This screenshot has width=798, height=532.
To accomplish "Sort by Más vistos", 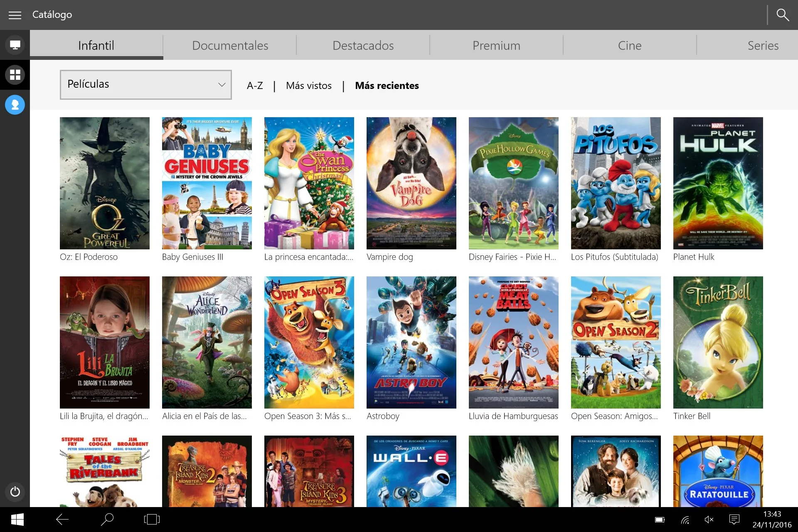I will pyautogui.click(x=309, y=86).
